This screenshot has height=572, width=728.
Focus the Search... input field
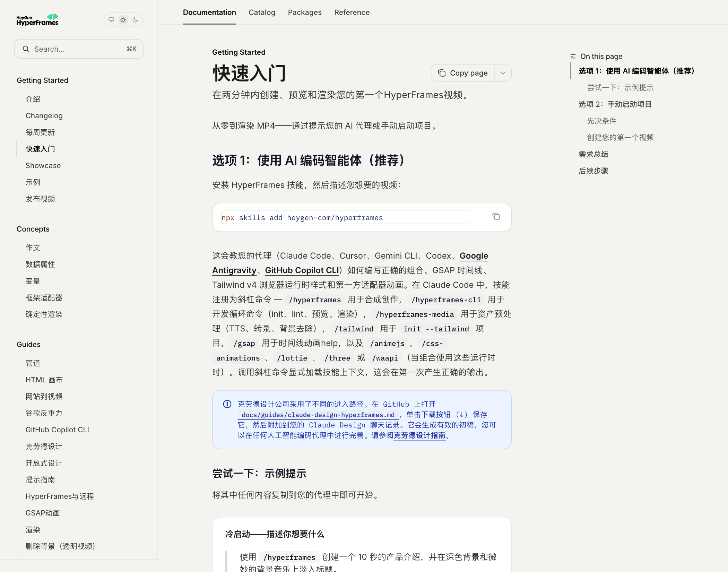tap(79, 49)
